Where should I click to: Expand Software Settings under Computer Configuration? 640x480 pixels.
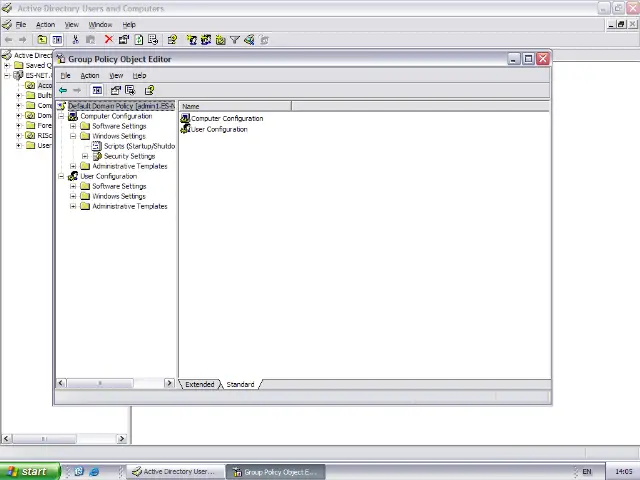point(73,126)
